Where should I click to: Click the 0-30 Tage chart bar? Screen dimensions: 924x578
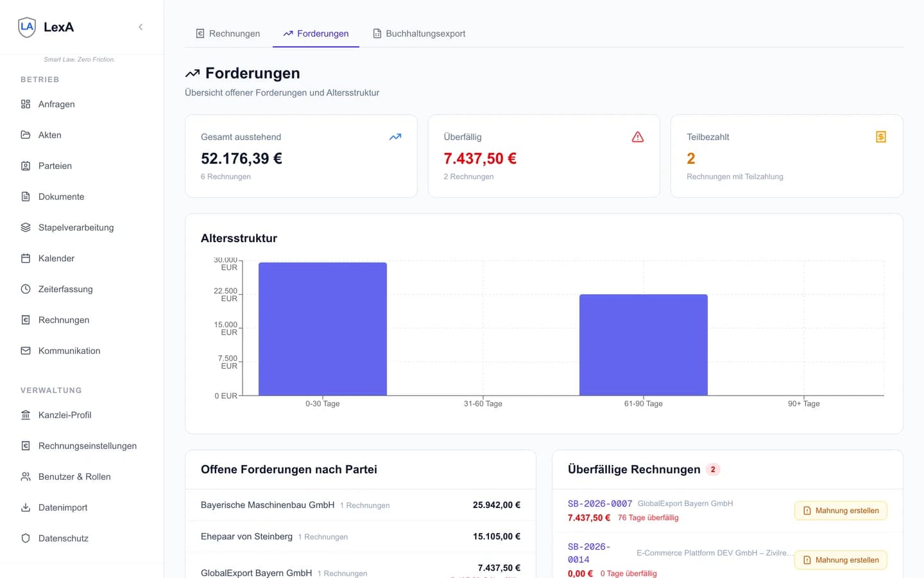tap(323, 329)
